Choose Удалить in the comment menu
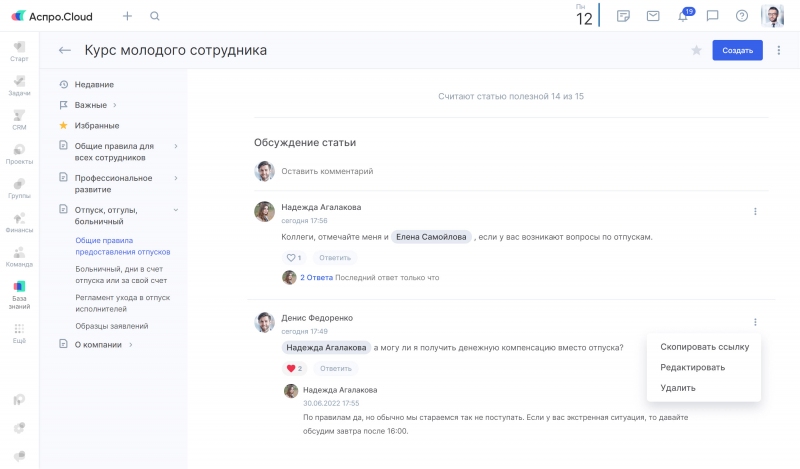 (678, 388)
